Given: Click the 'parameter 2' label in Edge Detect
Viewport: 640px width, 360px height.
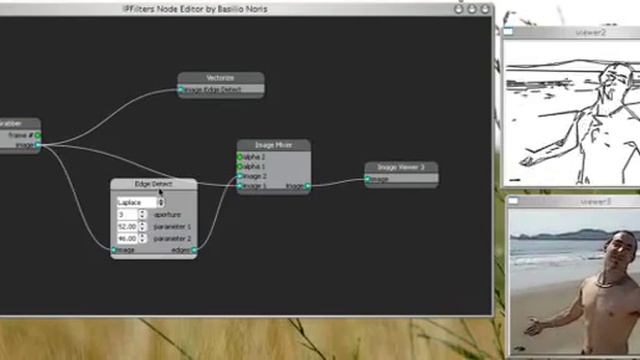Looking at the screenshot, I should click(x=172, y=238).
